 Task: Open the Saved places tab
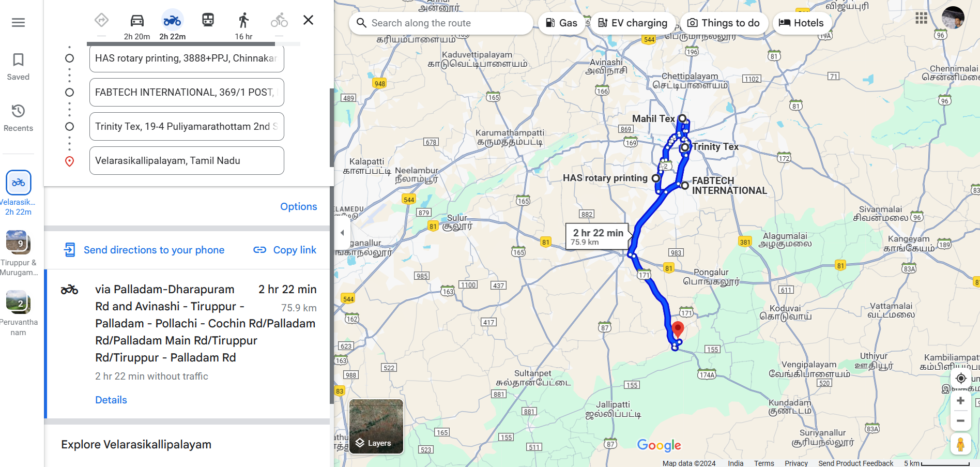18,67
